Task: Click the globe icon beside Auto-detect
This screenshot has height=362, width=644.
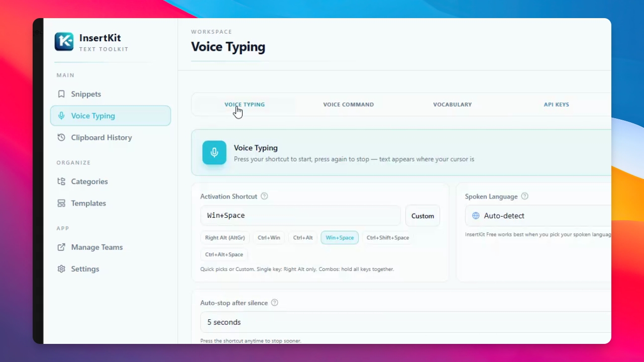Action: pyautogui.click(x=476, y=216)
